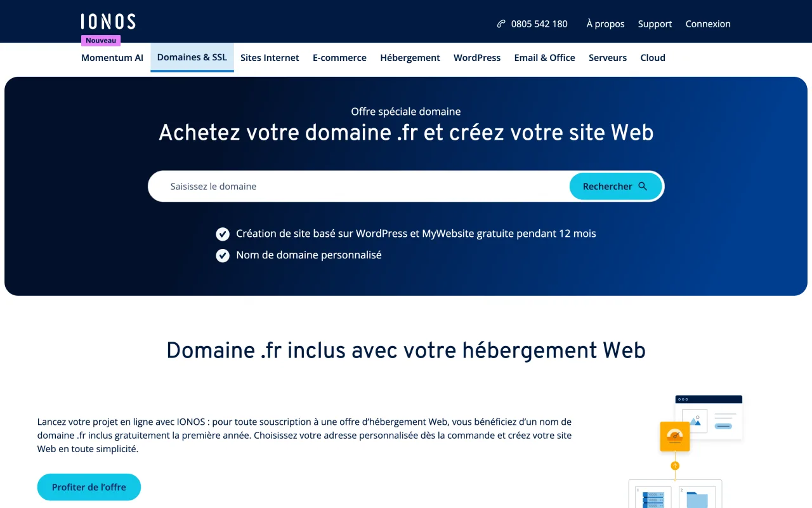Open the Cloud menu
Screen dimensions: 812x508
click(653, 58)
